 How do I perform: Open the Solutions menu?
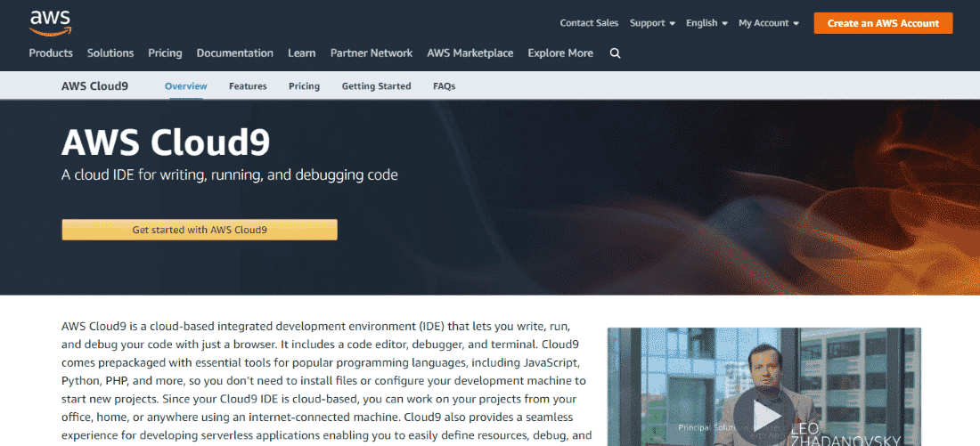point(110,53)
